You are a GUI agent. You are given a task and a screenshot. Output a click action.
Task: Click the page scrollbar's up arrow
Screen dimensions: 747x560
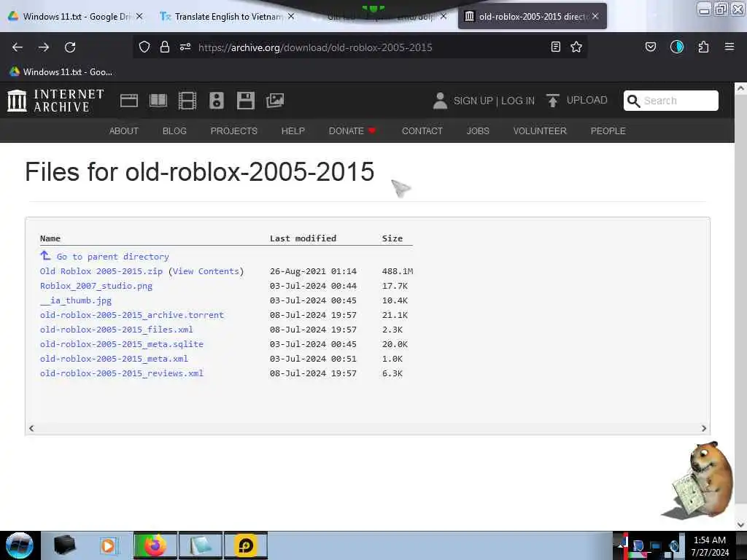coord(740,88)
